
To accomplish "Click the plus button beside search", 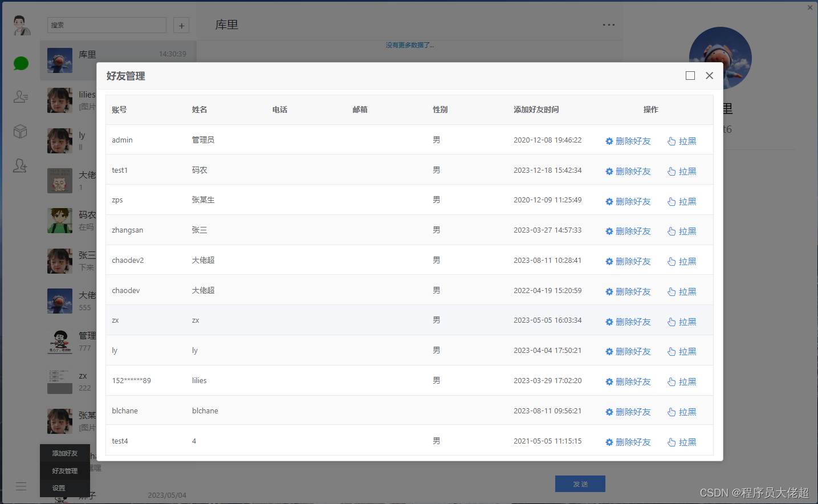I will tap(181, 25).
